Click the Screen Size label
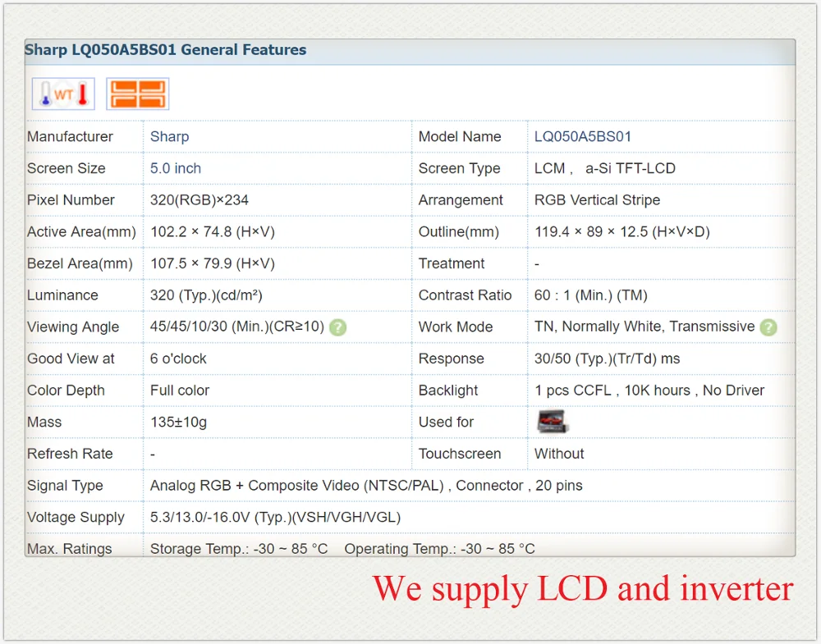Screen dimensions: 821x644 coord(66,168)
